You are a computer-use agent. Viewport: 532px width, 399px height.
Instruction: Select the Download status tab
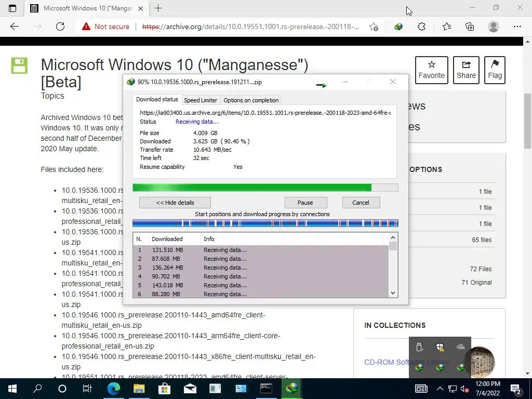click(x=157, y=99)
